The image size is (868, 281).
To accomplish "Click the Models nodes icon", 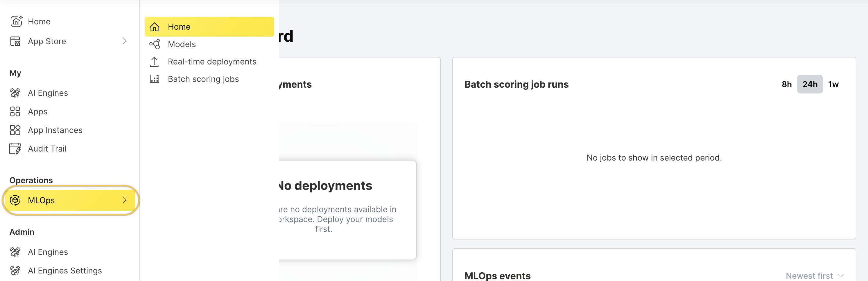I will 154,44.
